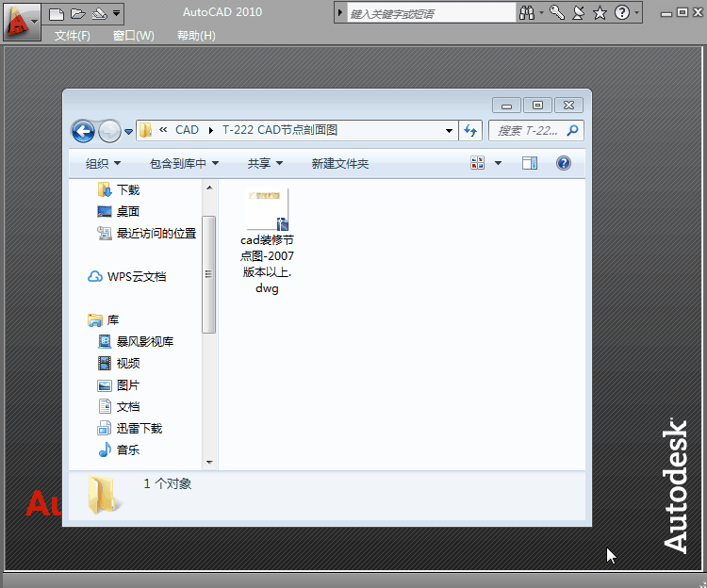The width and height of the screenshot is (707, 588).
Task: Click the Explorer back navigation arrow
Action: (83, 131)
